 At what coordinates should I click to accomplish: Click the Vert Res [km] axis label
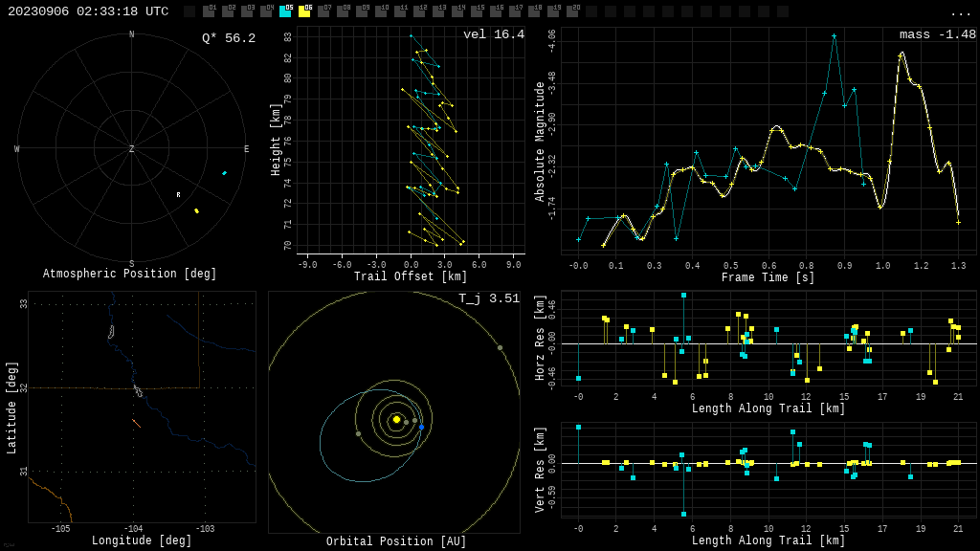pyautogui.click(x=540, y=470)
